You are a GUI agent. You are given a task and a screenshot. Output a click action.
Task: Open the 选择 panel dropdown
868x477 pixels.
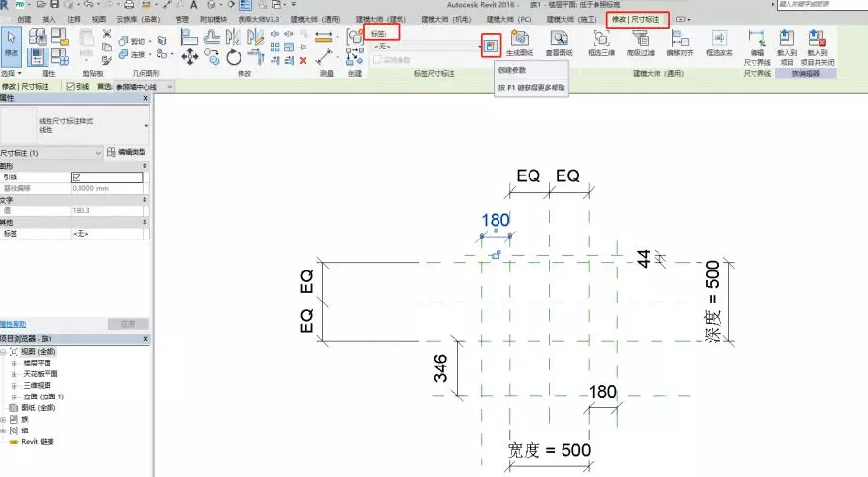pos(11,73)
